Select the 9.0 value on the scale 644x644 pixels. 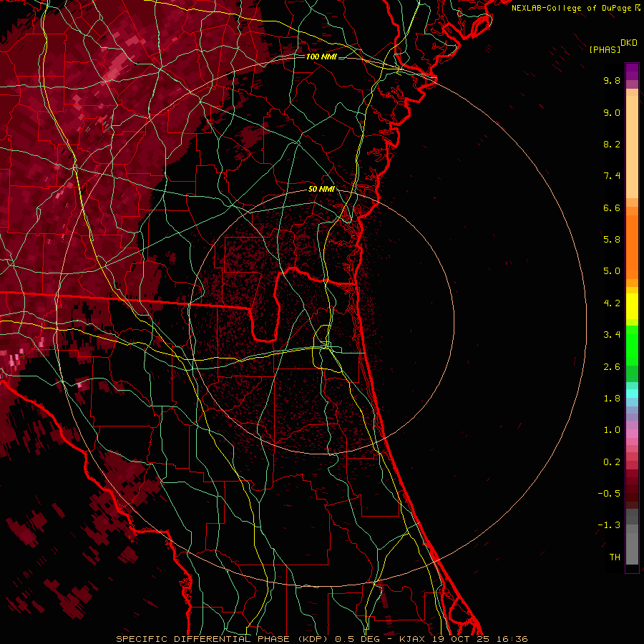[x=612, y=112]
